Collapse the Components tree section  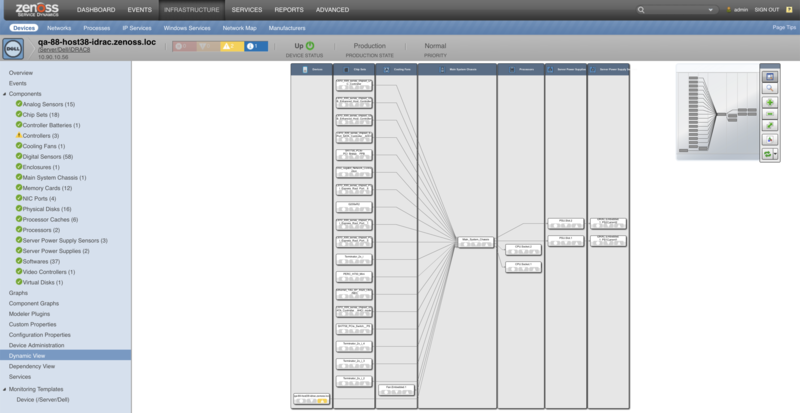[x=5, y=94]
